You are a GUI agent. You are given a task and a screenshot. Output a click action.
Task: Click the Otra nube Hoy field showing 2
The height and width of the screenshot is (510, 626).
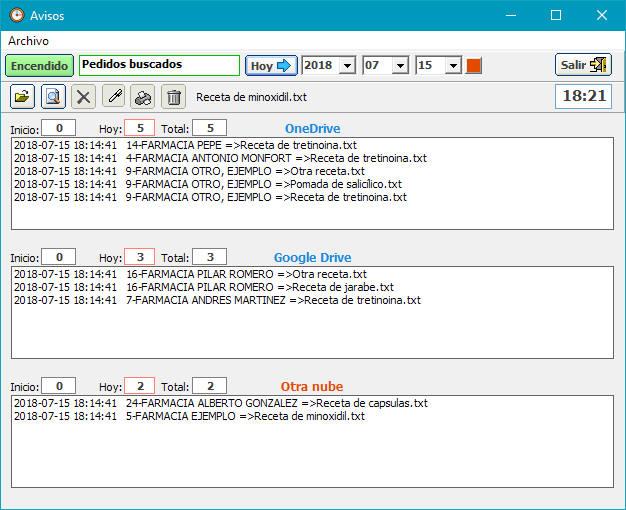click(140, 386)
